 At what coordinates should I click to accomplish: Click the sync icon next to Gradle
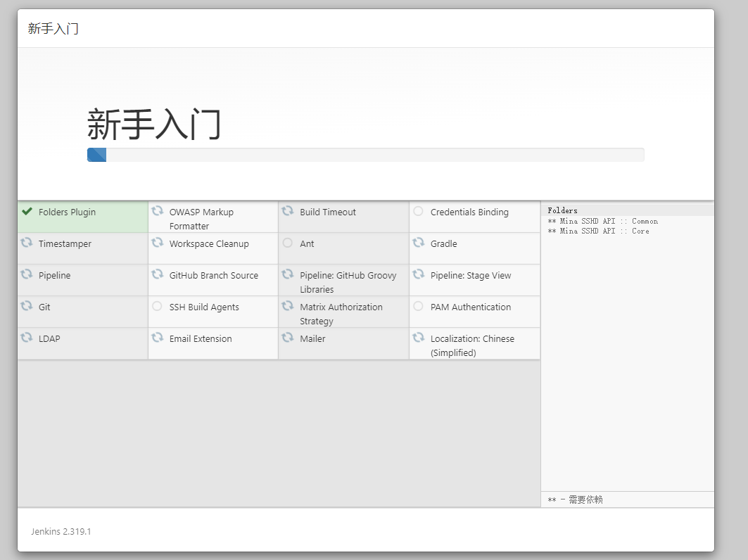(419, 243)
